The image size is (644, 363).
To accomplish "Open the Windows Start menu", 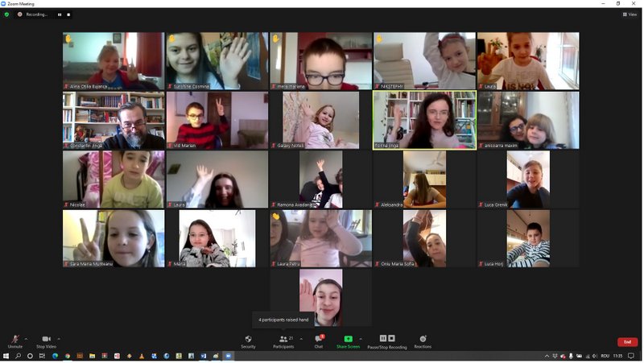I will coord(6,356).
